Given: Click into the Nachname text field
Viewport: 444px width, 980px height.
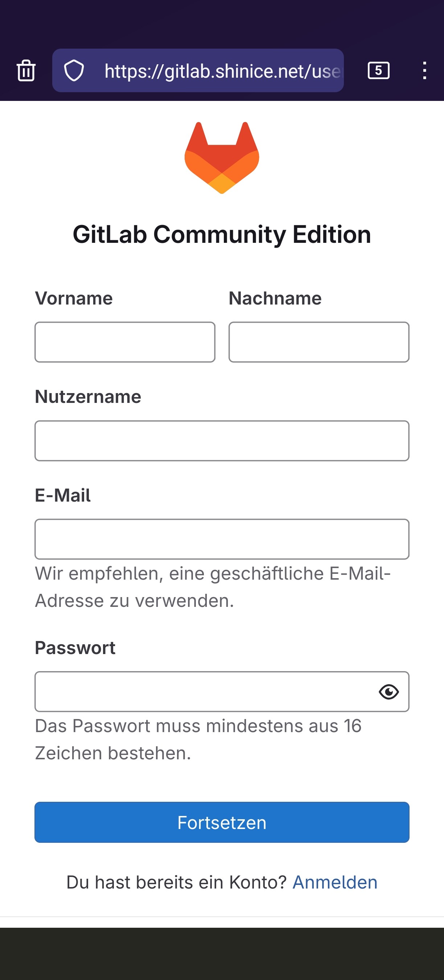Looking at the screenshot, I should click(319, 342).
